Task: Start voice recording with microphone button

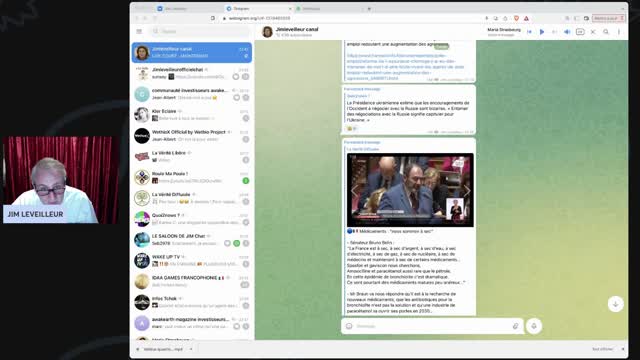Action: coord(534,326)
